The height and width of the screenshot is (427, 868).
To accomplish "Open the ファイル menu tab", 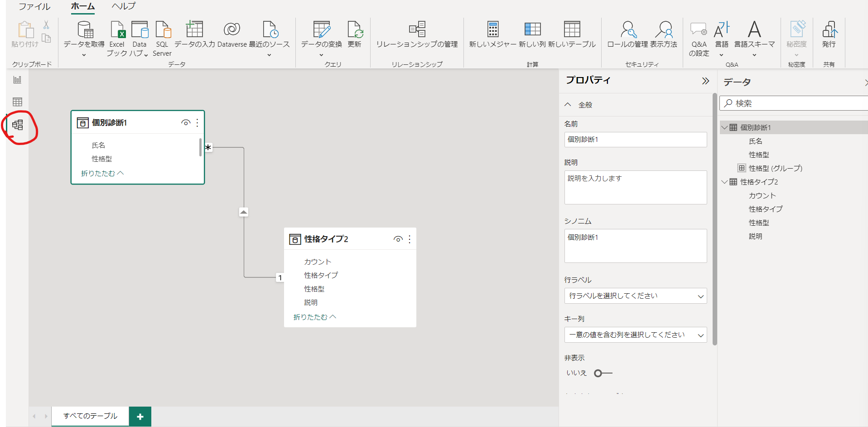I will coord(34,6).
